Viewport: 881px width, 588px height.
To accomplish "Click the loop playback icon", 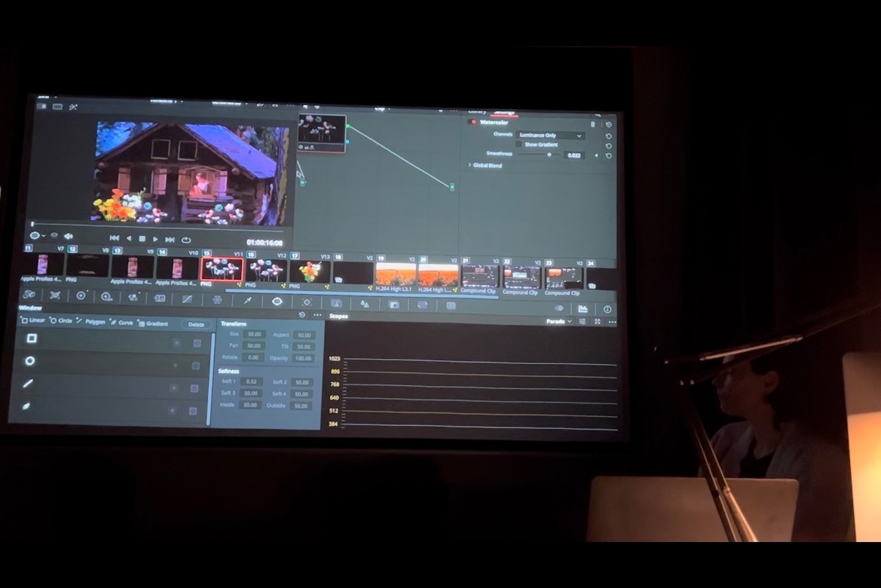I will (x=185, y=239).
